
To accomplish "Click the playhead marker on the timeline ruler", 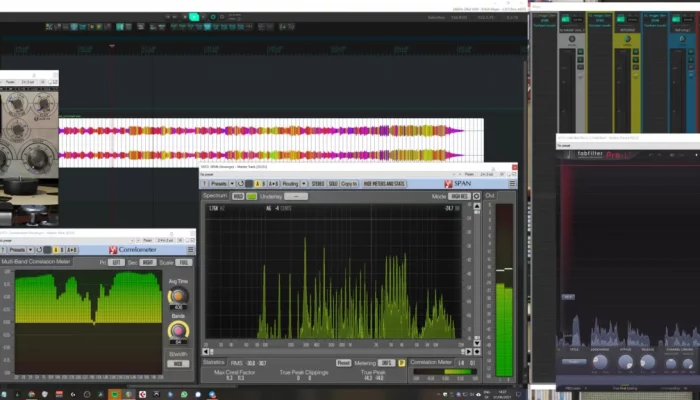I will coord(112,46).
